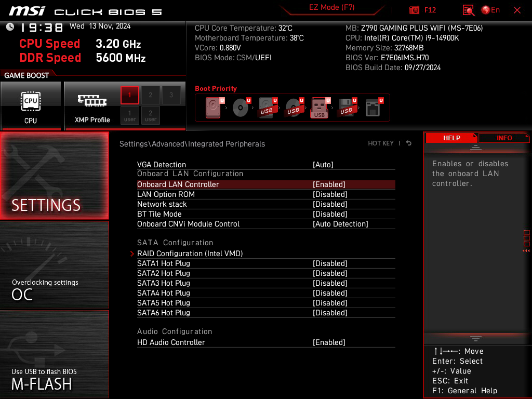Click the Boot Priority heading

216,88
